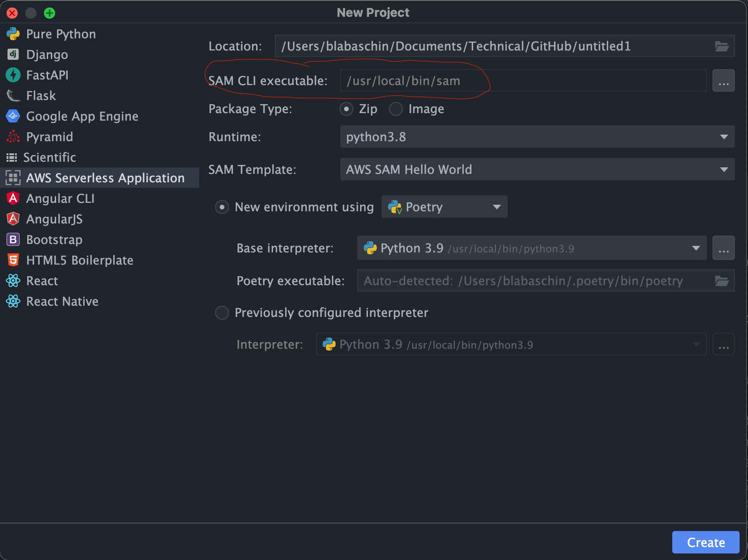
Task: Browse for SAM CLI executable
Action: click(724, 80)
